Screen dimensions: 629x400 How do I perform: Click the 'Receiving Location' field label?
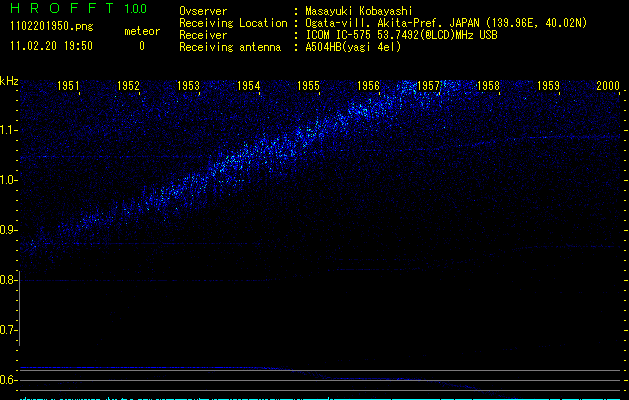tap(233, 23)
